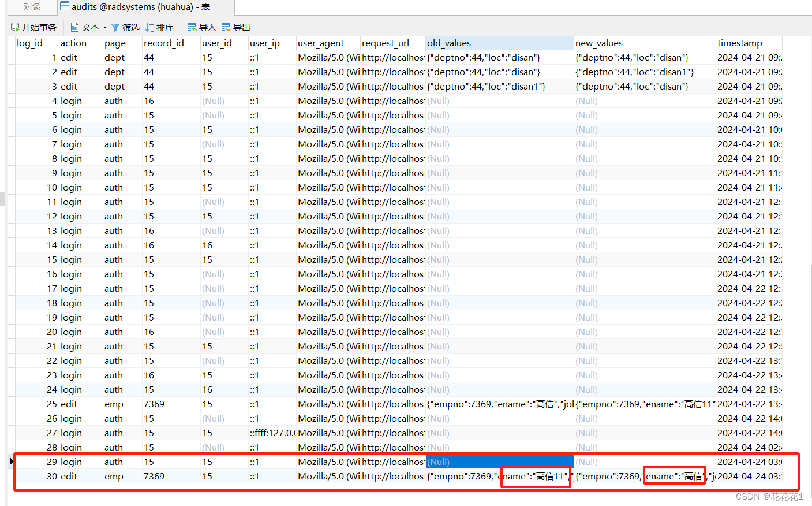Image resolution: width=812 pixels, height=506 pixels.
Task: Click request_url cell in row 12
Action: tap(393, 216)
